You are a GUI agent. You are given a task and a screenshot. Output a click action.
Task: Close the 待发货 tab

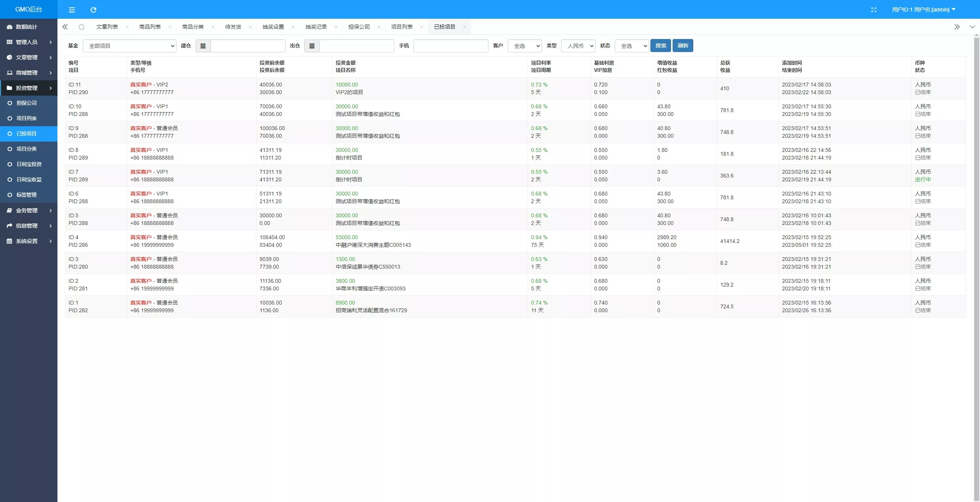click(250, 27)
